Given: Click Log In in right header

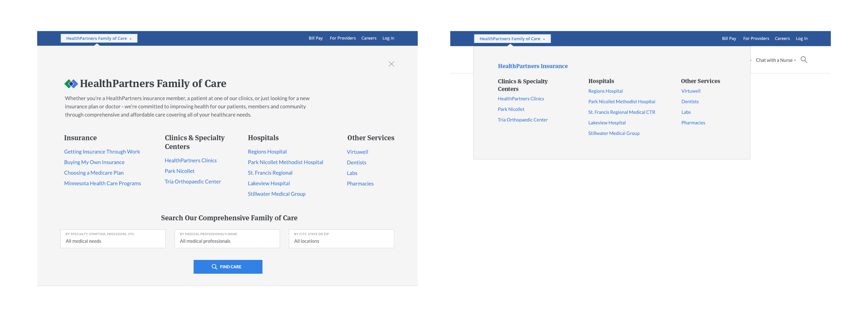Looking at the screenshot, I should (x=801, y=38).
